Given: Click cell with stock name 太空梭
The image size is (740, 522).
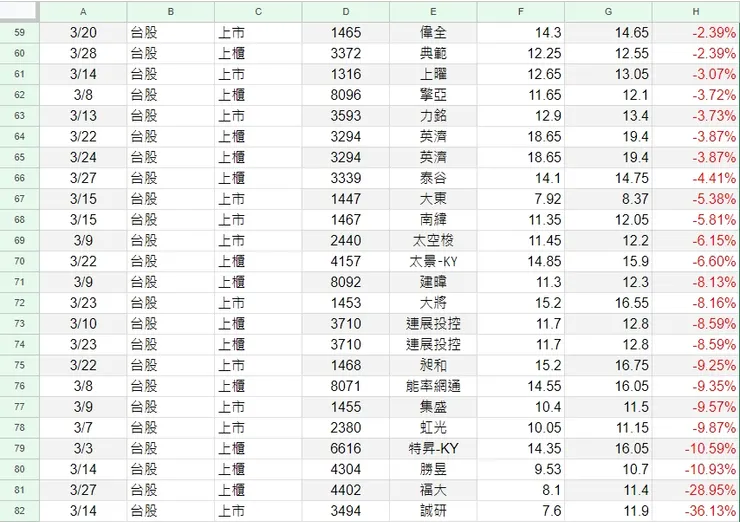Looking at the screenshot, I should tap(433, 240).
